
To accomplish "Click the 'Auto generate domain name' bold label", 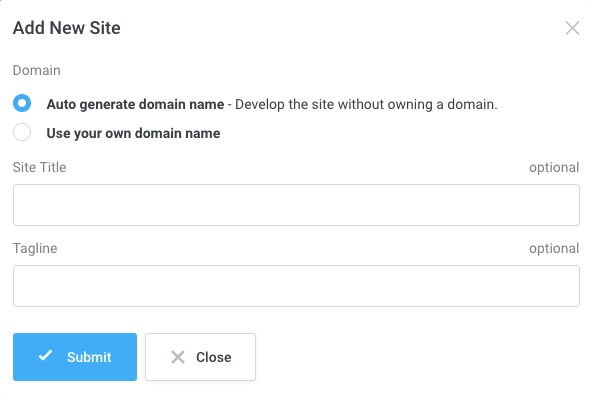I will [135, 104].
